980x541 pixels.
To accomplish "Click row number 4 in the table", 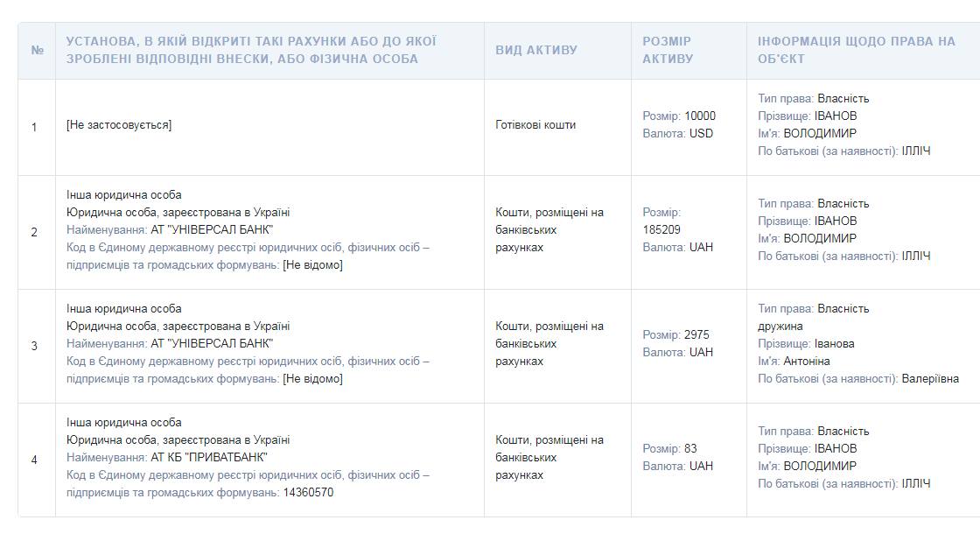I will pyautogui.click(x=35, y=460).
